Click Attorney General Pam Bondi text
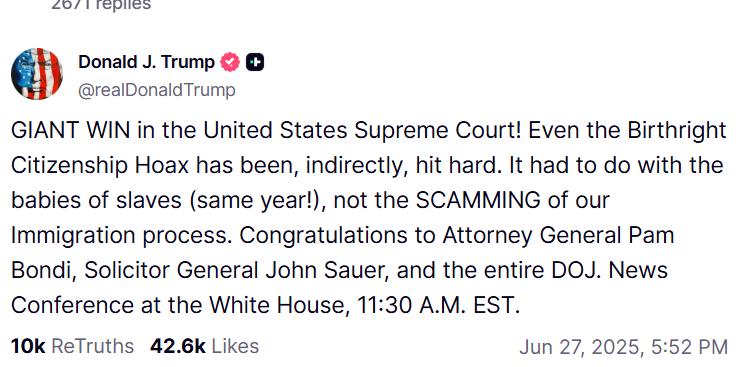746x367 pixels. point(343,253)
